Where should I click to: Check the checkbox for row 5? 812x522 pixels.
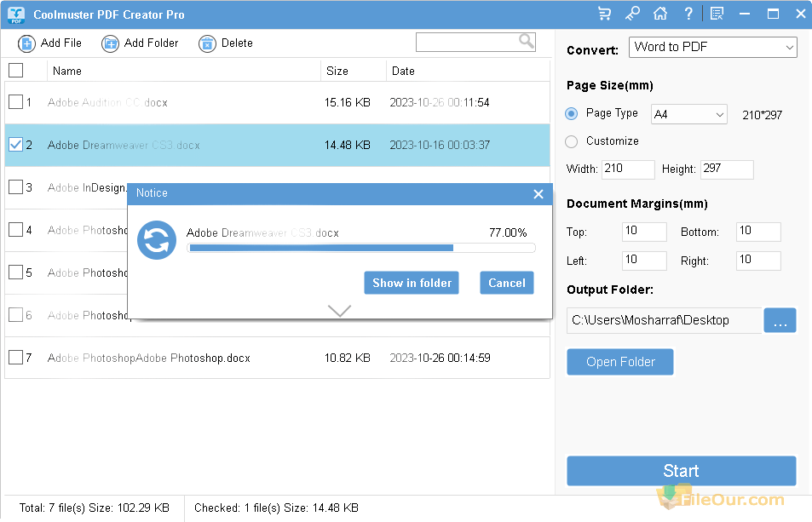tap(16, 272)
